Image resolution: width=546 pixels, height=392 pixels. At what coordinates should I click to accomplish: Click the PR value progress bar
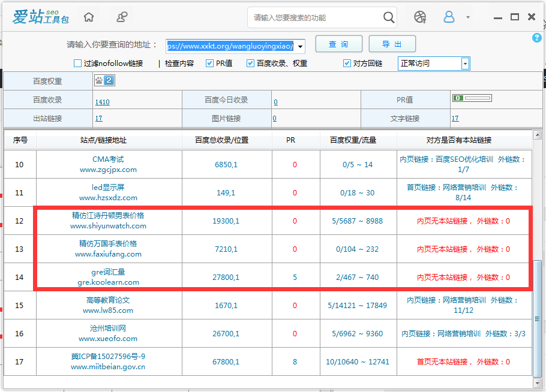tap(472, 98)
